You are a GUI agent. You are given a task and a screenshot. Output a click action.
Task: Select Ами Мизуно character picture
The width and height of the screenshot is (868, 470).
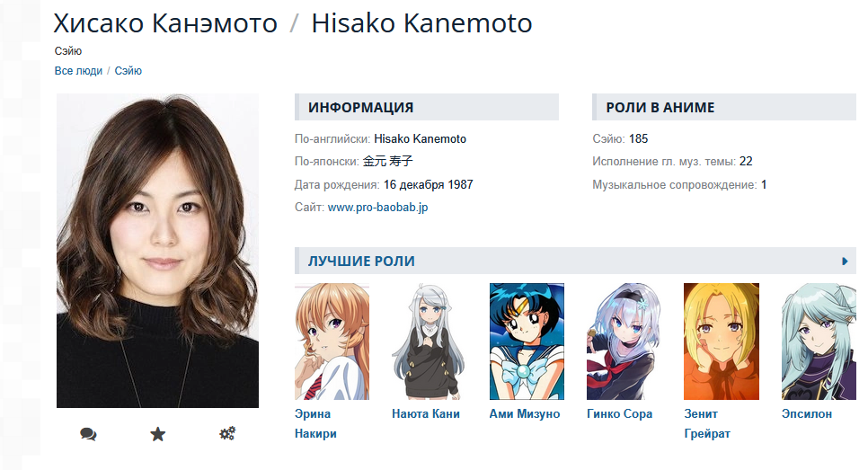pyautogui.click(x=527, y=341)
